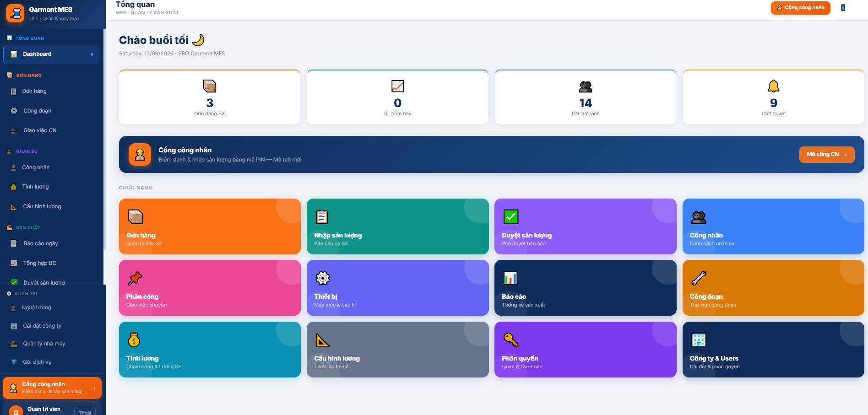Click the bar chart icon on 'Báo cáo' tile
Viewport: 868px width, 415px height.
510,278
